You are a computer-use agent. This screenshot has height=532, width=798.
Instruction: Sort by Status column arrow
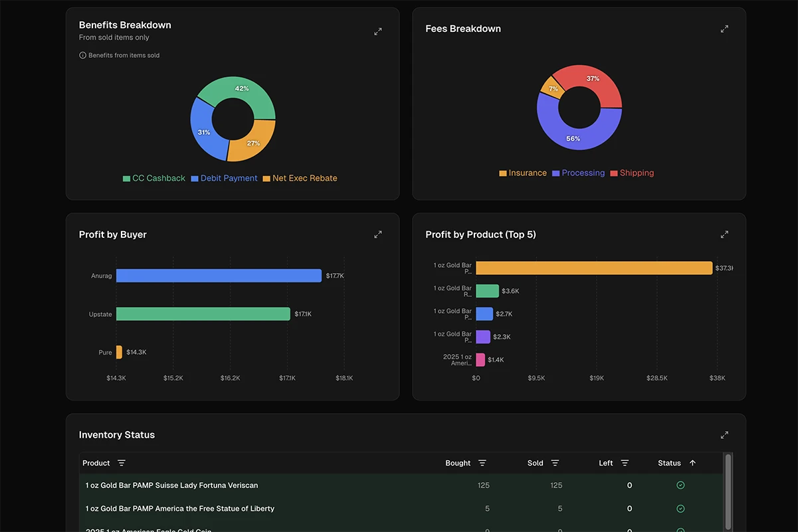[x=692, y=463]
